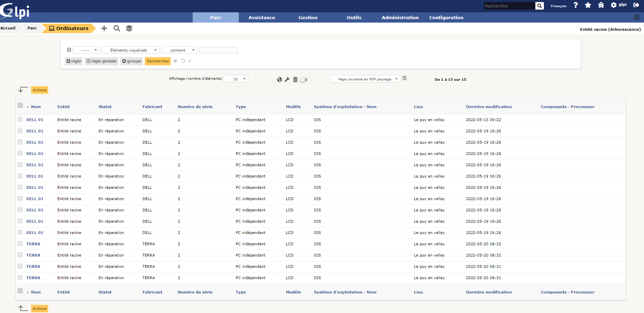Add a criteria 'groupe'
This screenshot has height=313, width=644.
[132, 61]
